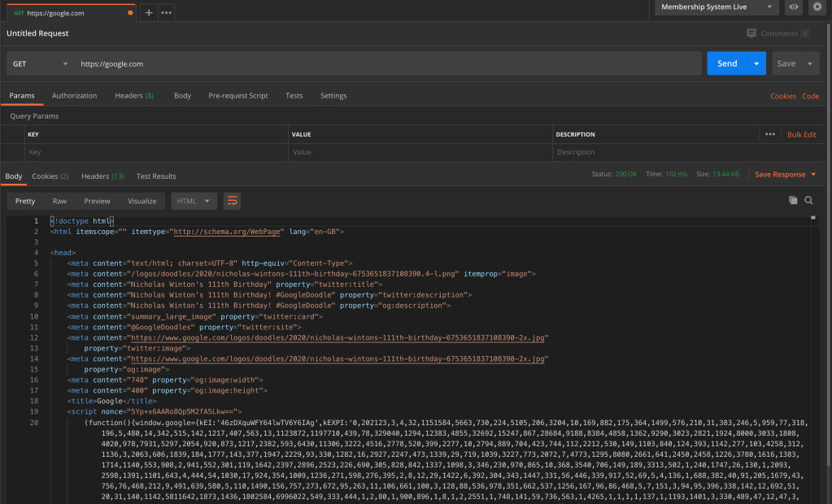Open query params column options ellipsis
The width and height of the screenshot is (832, 504).
coord(769,134)
